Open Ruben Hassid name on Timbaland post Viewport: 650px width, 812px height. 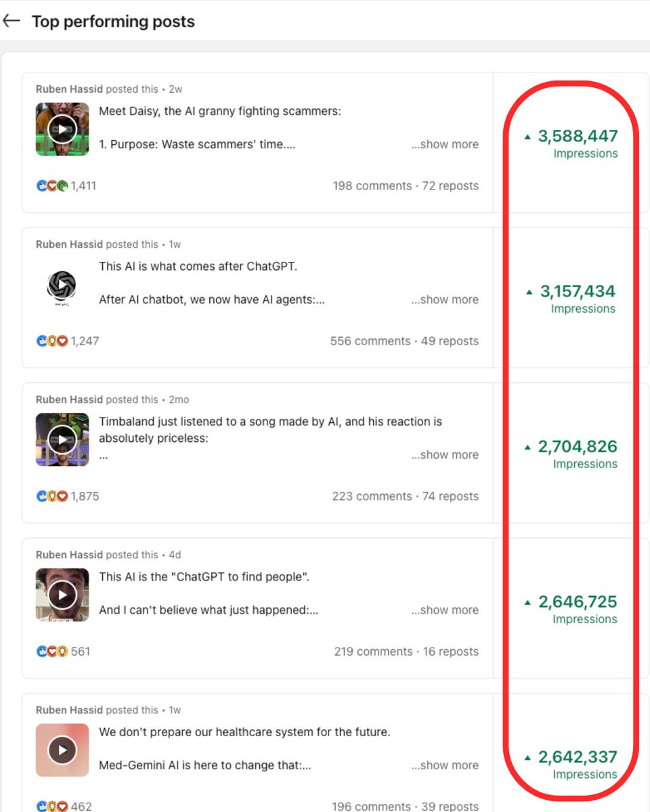tap(70, 400)
